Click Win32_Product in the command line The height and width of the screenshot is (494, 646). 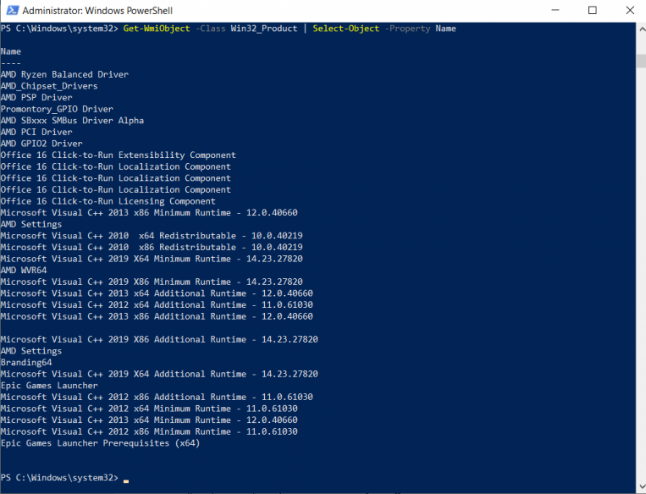(x=264, y=28)
